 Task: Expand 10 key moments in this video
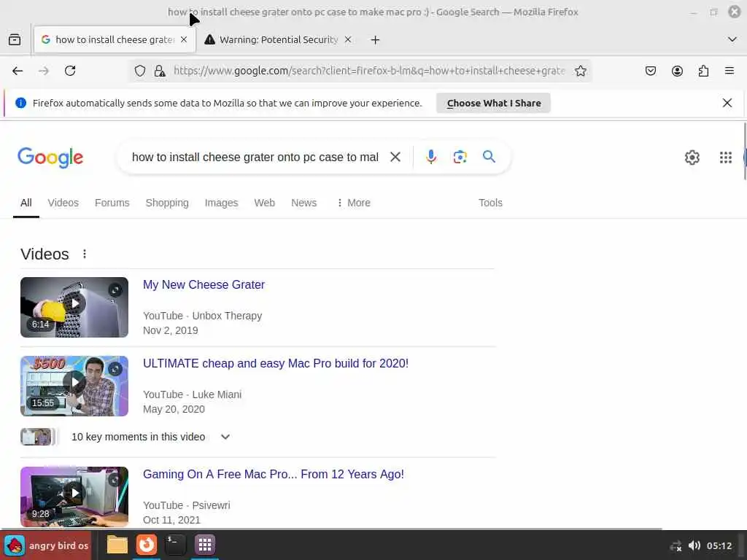[x=225, y=437]
